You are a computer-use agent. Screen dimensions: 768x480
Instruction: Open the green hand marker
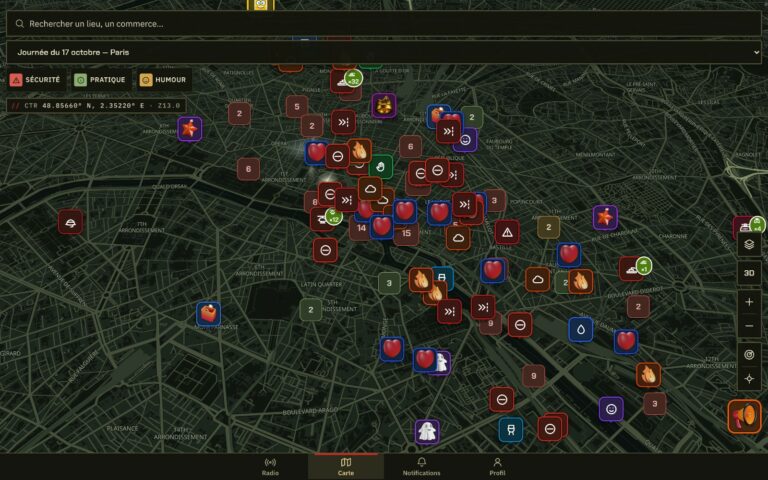[x=381, y=167]
